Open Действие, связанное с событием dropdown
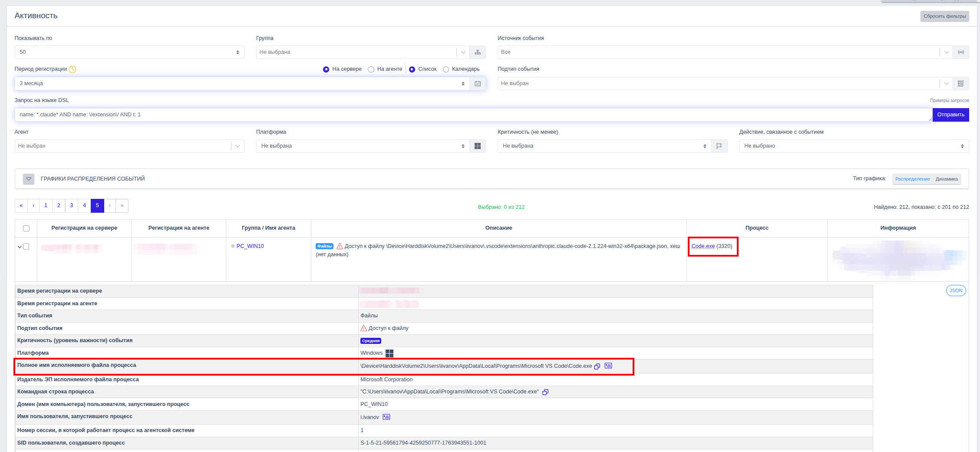 coord(854,146)
